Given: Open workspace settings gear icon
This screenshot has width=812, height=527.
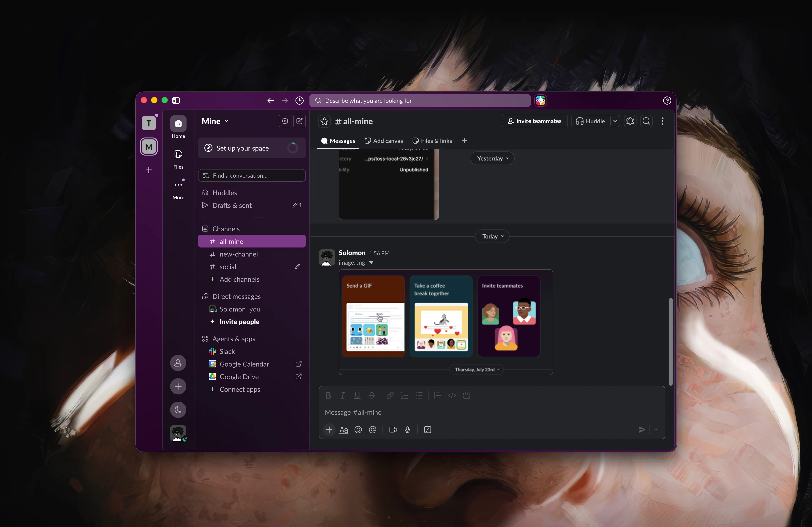Looking at the screenshot, I should (x=285, y=121).
